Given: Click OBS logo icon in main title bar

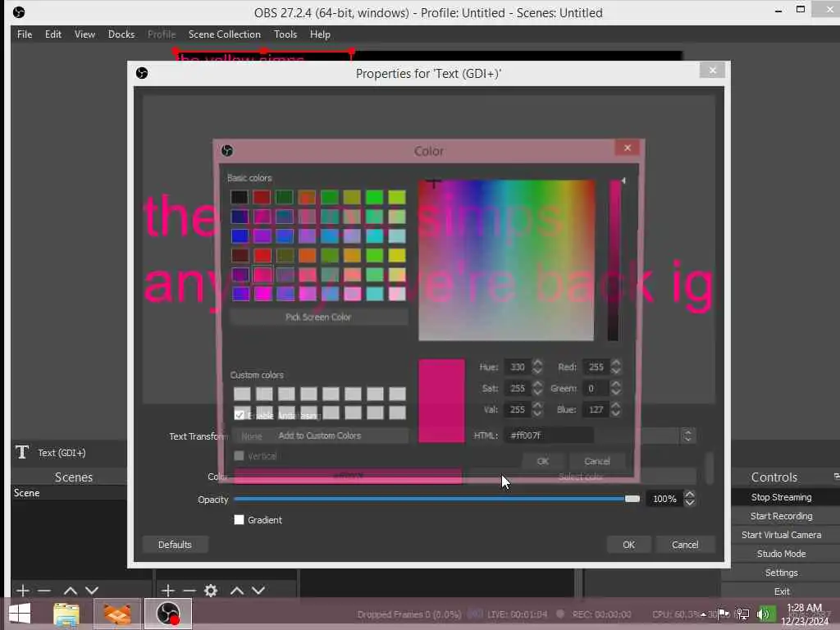Looking at the screenshot, I should 19,11.
